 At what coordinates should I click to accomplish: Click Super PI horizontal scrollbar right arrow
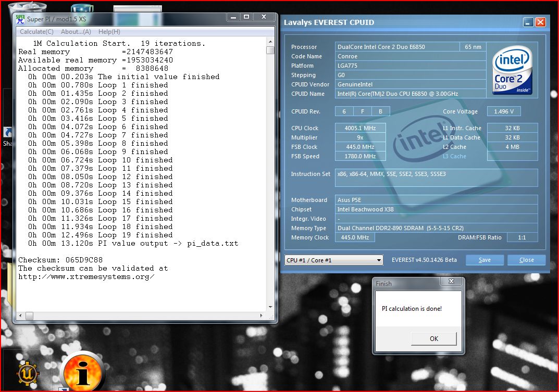click(x=262, y=316)
